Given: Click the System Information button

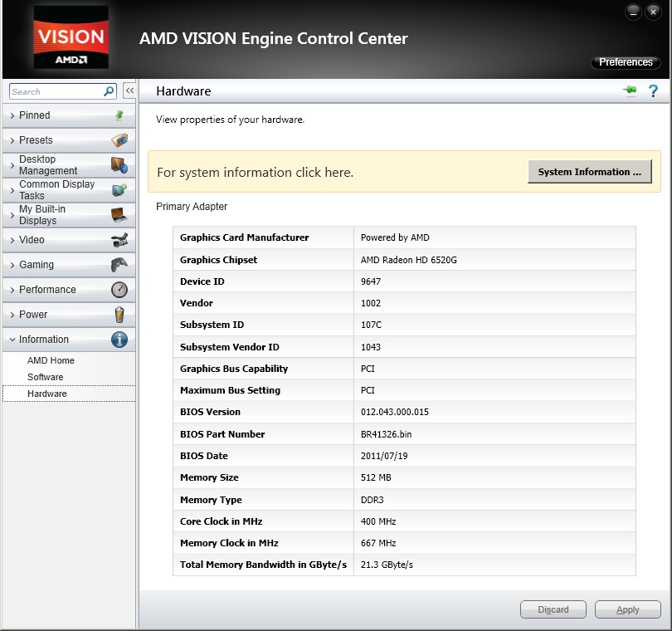Looking at the screenshot, I should tap(590, 172).
